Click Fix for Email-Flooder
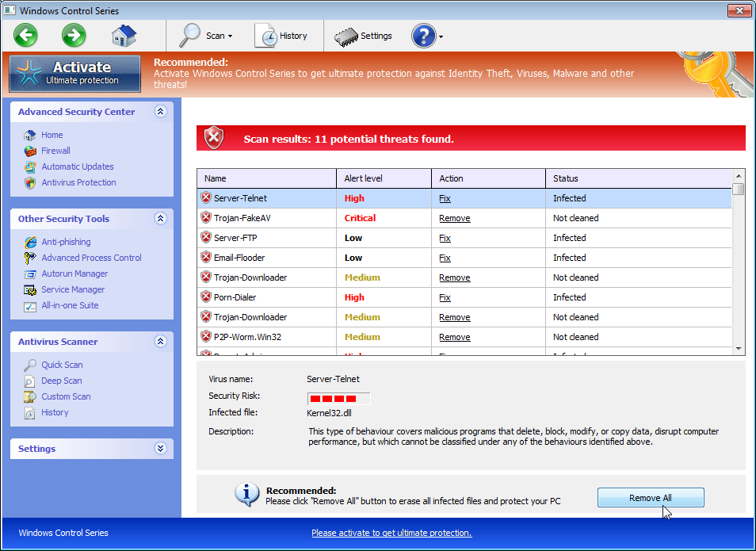756x551 pixels. (445, 258)
